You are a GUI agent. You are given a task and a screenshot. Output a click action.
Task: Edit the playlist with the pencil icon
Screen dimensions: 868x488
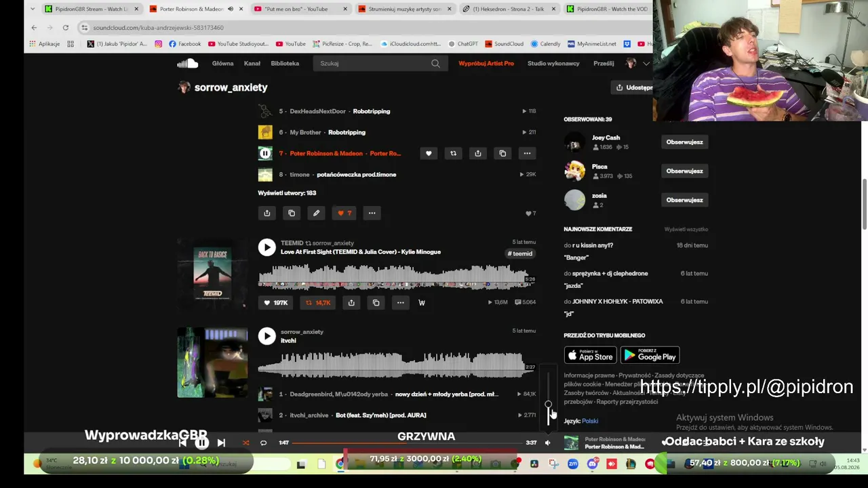coord(316,213)
